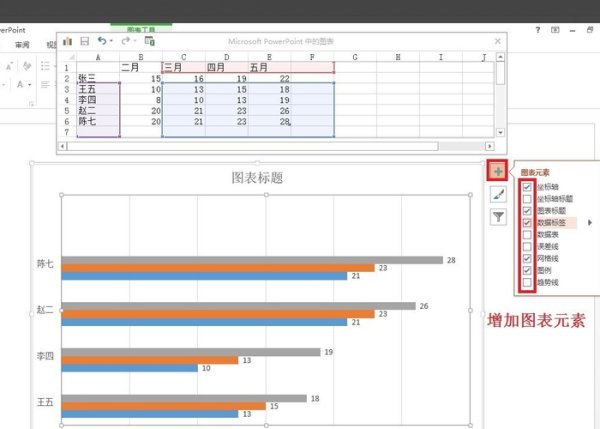600x429 pixels.
Task: Open the Chart Styles paintbrush button
Action: click(498, 195)
